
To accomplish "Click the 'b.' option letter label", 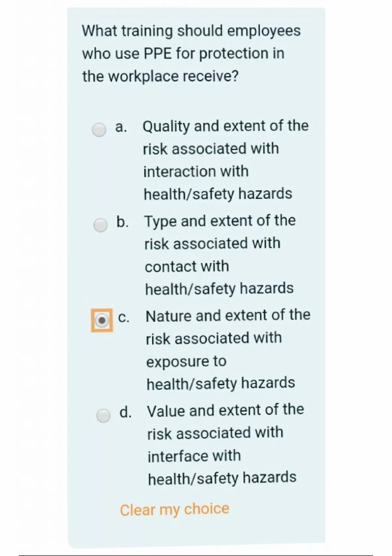I will point(122,222).
